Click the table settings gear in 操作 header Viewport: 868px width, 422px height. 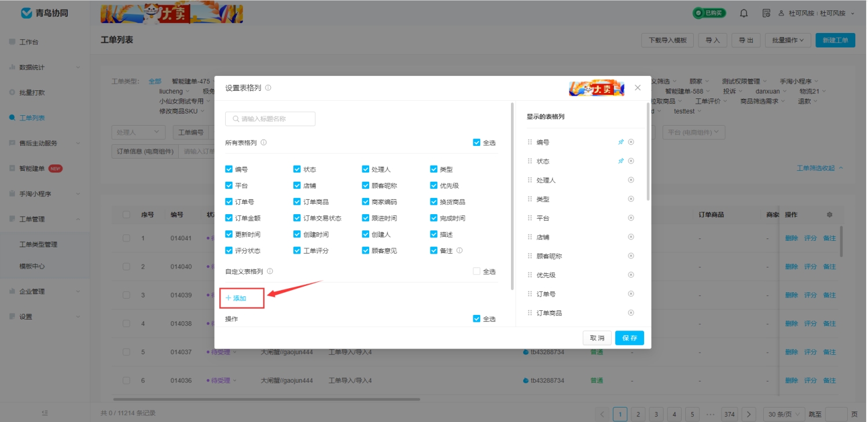829,215
